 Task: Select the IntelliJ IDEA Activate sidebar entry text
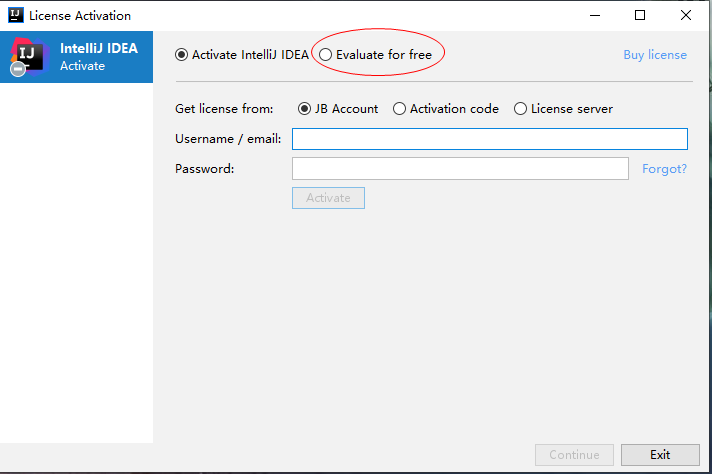coord(98,57)
